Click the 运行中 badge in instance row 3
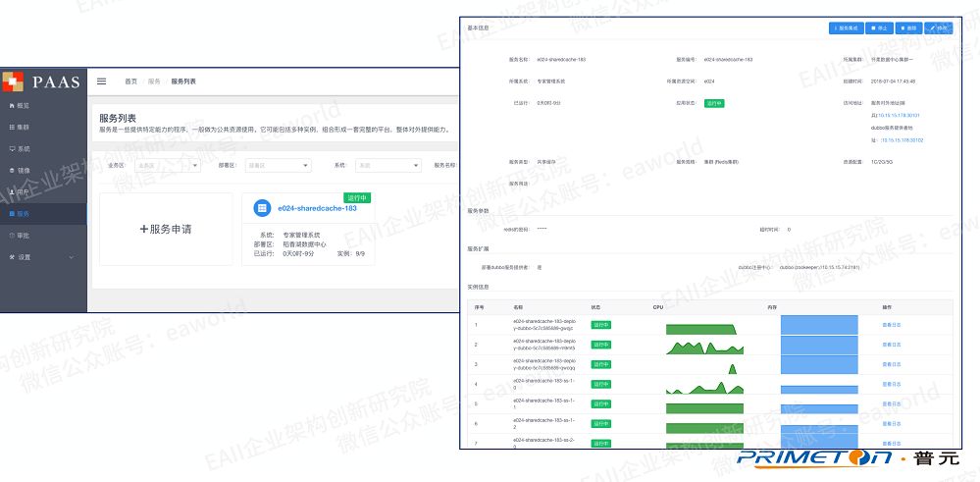The width and height of the screenshot is (980, 482). coord(601,364)
